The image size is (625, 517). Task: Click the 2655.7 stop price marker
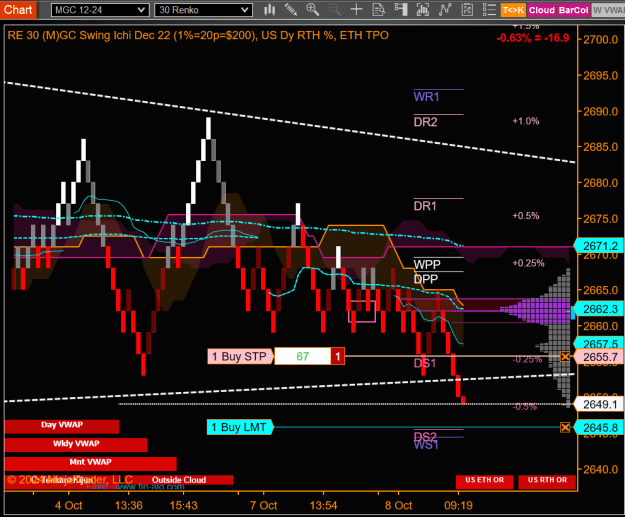pyautogui.click(x=599, y=357)
